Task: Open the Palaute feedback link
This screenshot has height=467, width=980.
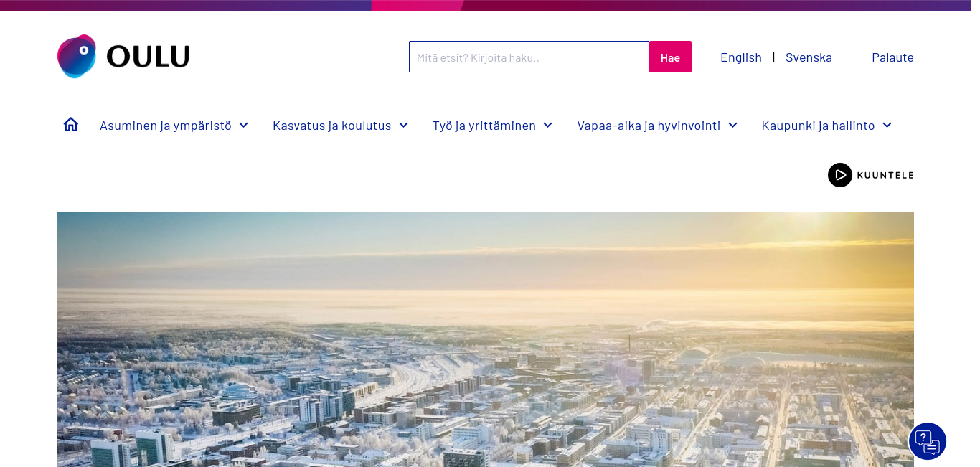Action: tap(892, 57)
